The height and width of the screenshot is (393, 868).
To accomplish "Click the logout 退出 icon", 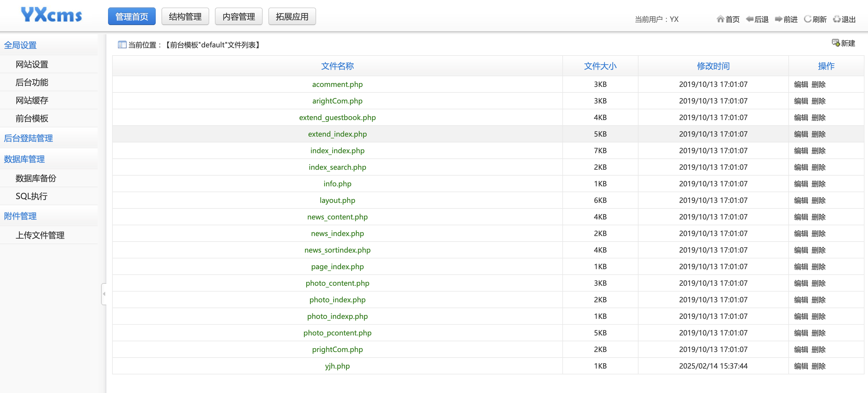I will click(x=837, y=19).
